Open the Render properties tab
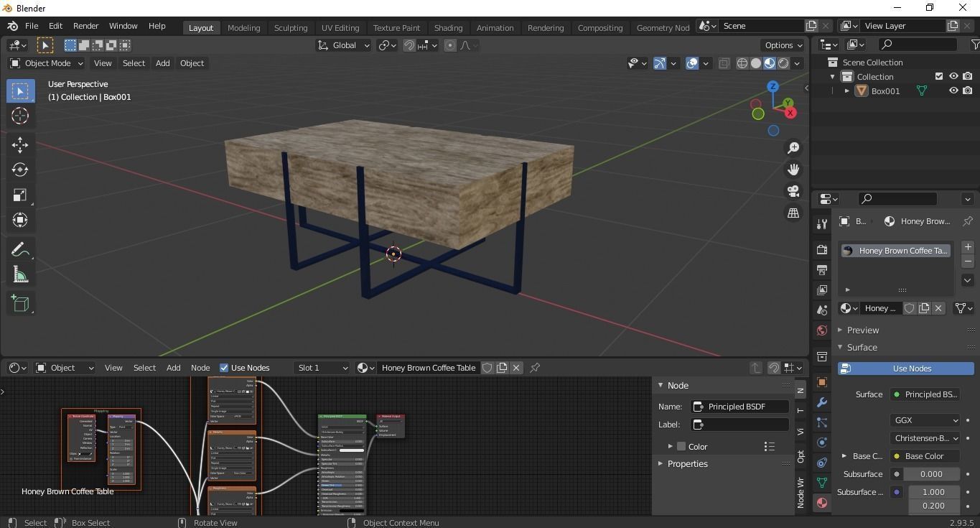The height and width of the screenshot is (528, 980). click(822, 249)
